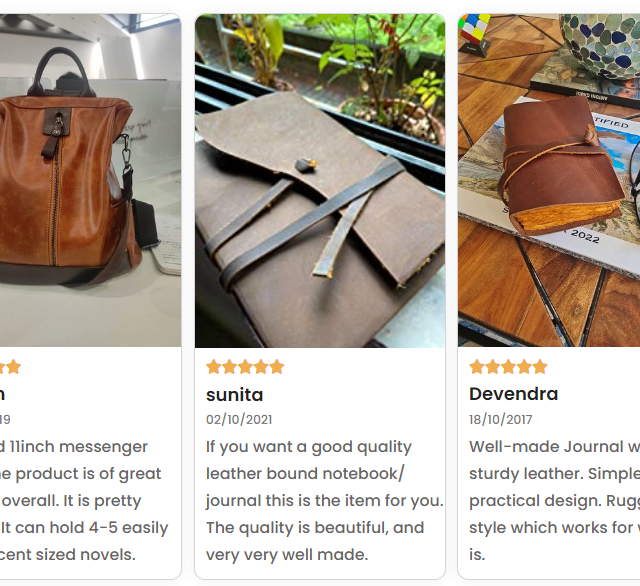Select reviewer name sunita

pyautogui.click(x=235, y=395)
